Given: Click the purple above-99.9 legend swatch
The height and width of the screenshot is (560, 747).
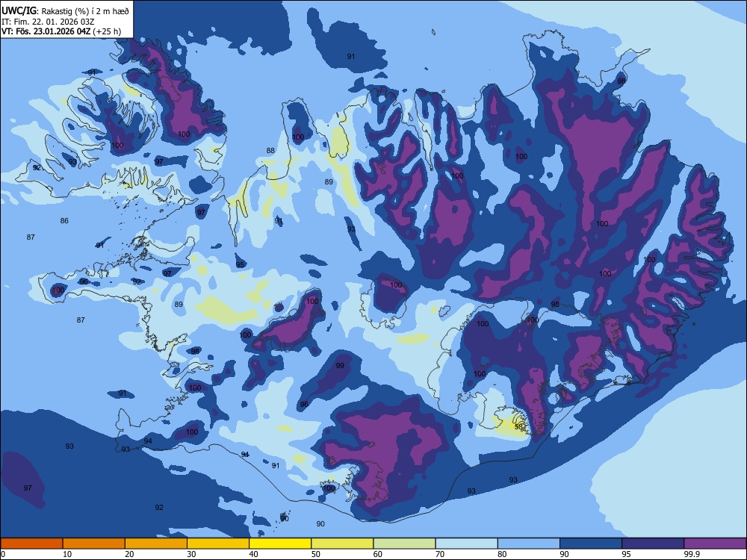Looking at the screenshot, I should coord(715,544).
